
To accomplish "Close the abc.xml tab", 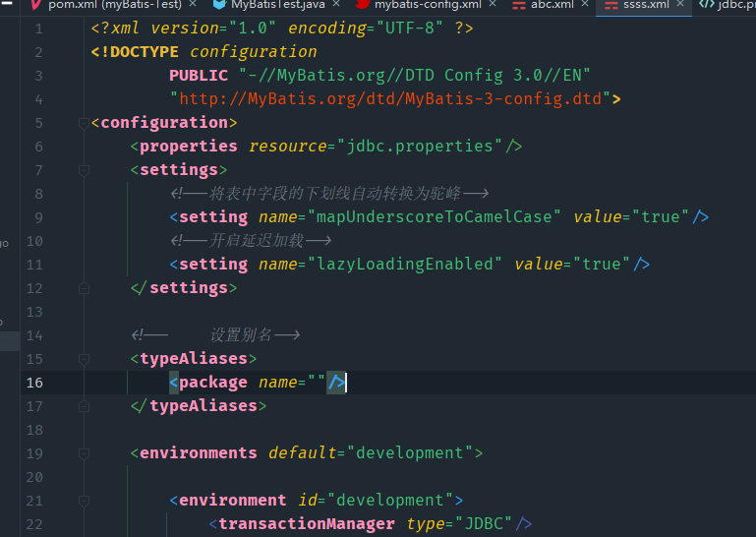I will [583, 5].
